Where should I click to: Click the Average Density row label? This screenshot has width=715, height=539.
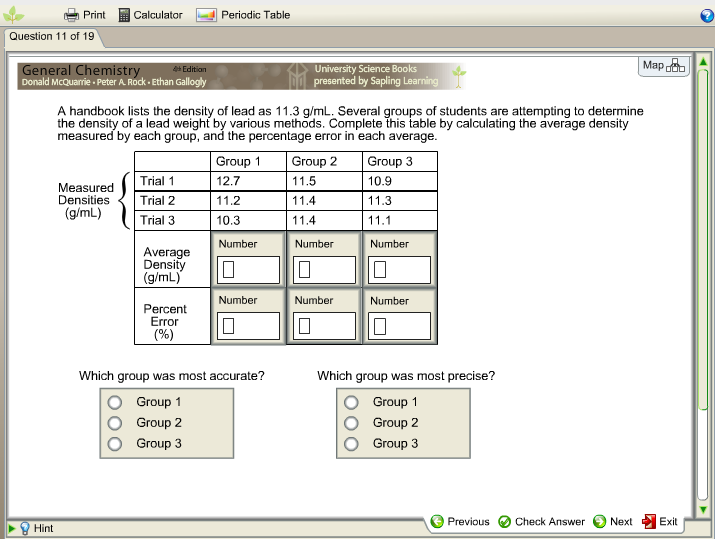(x=166, y=264)
